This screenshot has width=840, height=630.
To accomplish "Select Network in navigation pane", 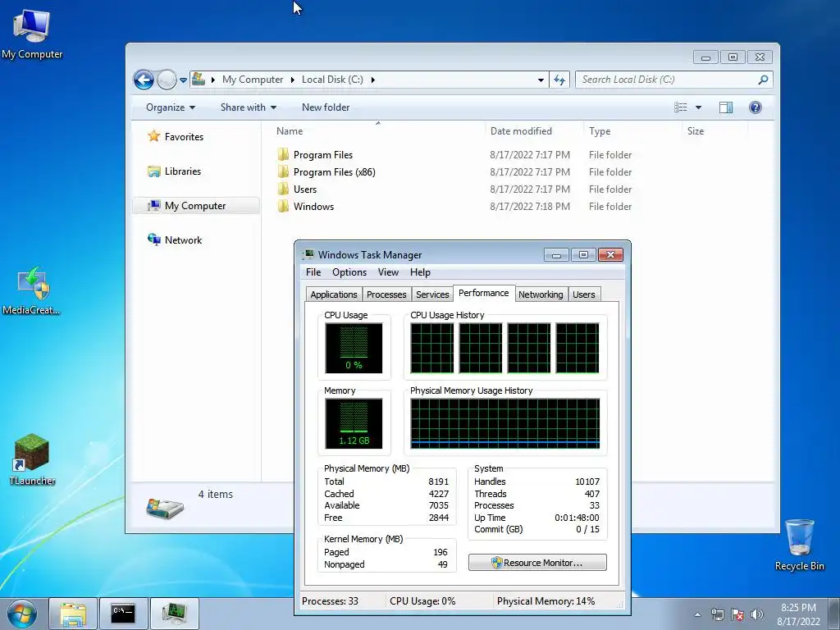I will [x=176, y=240].
